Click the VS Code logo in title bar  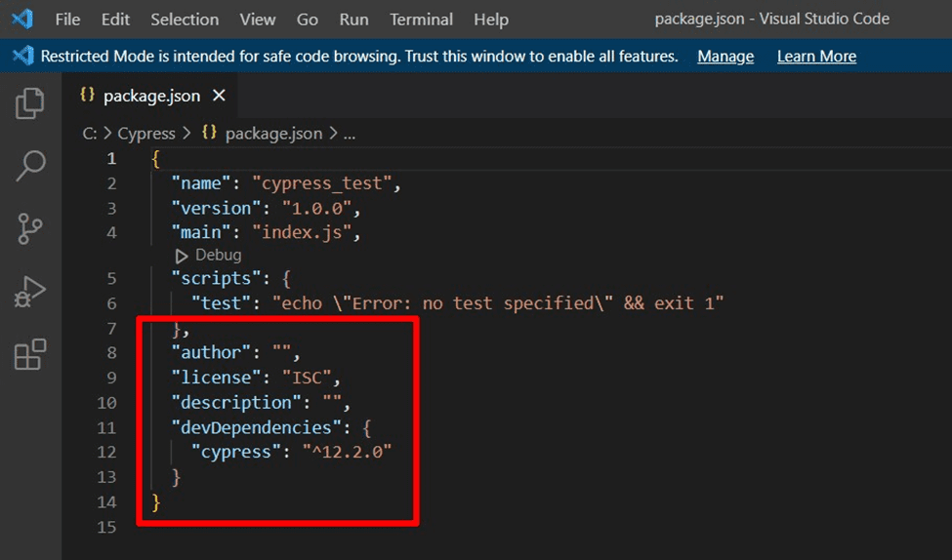[22, 19]
